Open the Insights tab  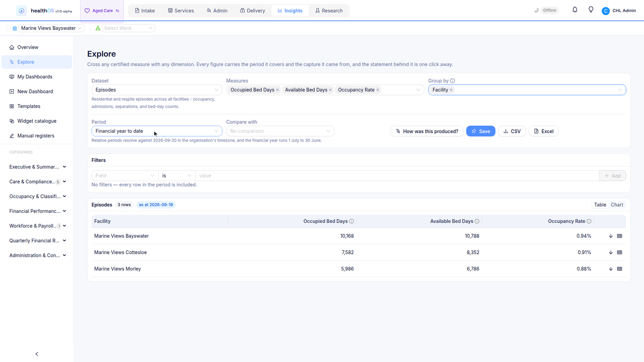click(x=290, y=11)
